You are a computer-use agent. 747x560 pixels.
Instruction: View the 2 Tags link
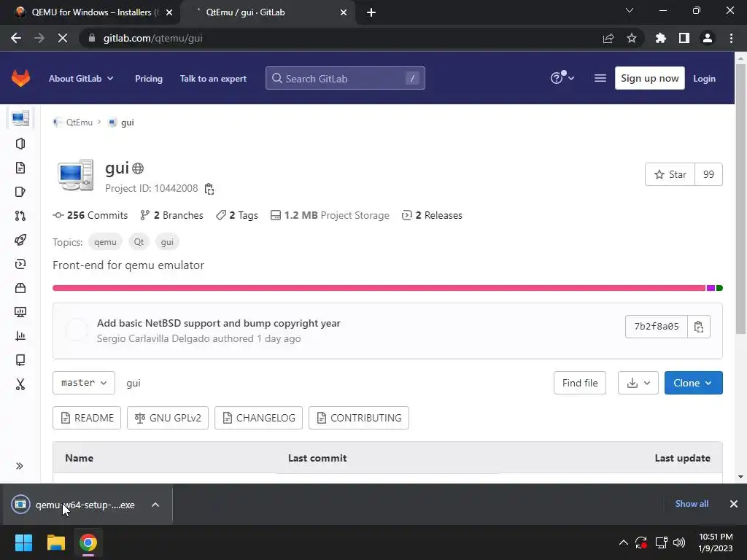(237, 215)
